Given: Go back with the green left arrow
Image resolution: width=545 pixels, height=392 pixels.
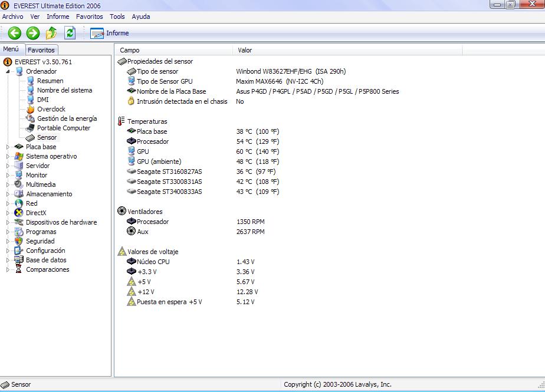Looking at the screenshot, I should coord(15,33).
